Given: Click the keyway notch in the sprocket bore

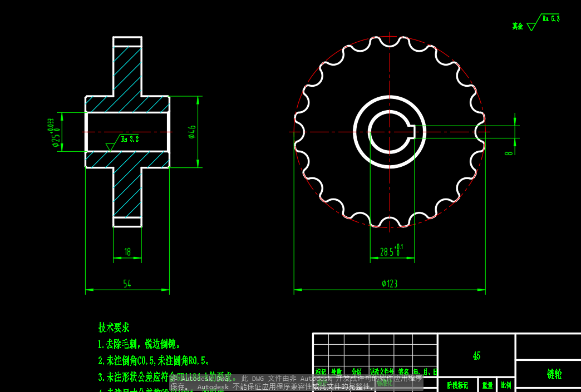Looking at the screenshot, I should pyautogui.click(x=411, y=132).
